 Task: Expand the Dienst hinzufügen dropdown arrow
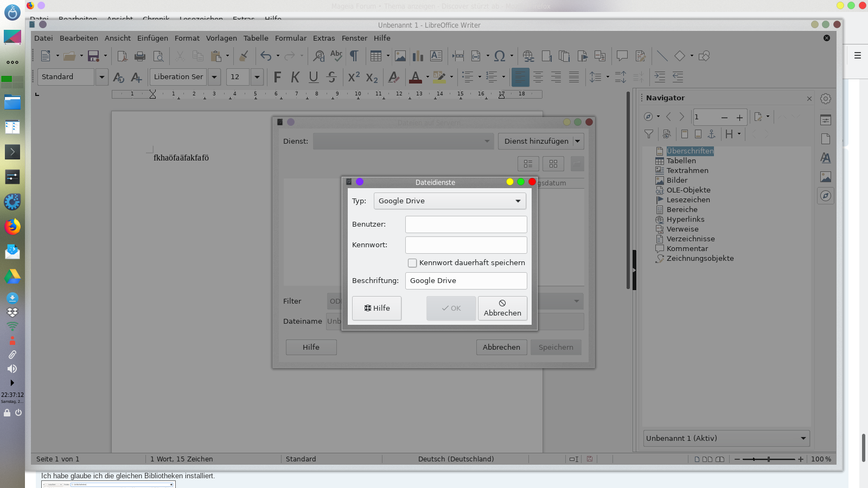click(x=578, y=141)
